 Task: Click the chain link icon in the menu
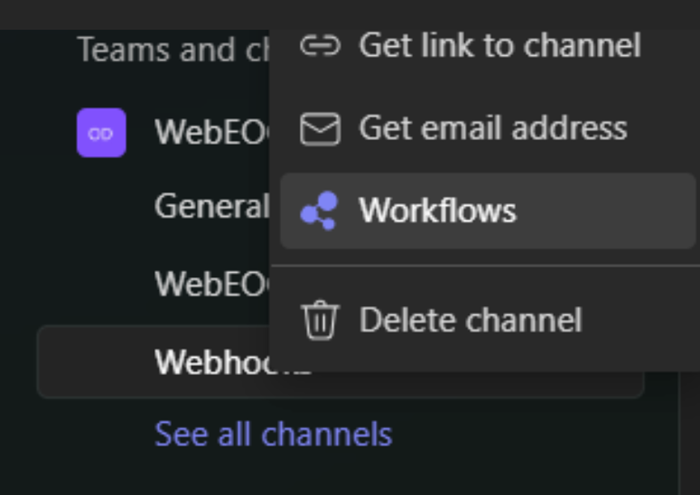(x=320, y=45)
